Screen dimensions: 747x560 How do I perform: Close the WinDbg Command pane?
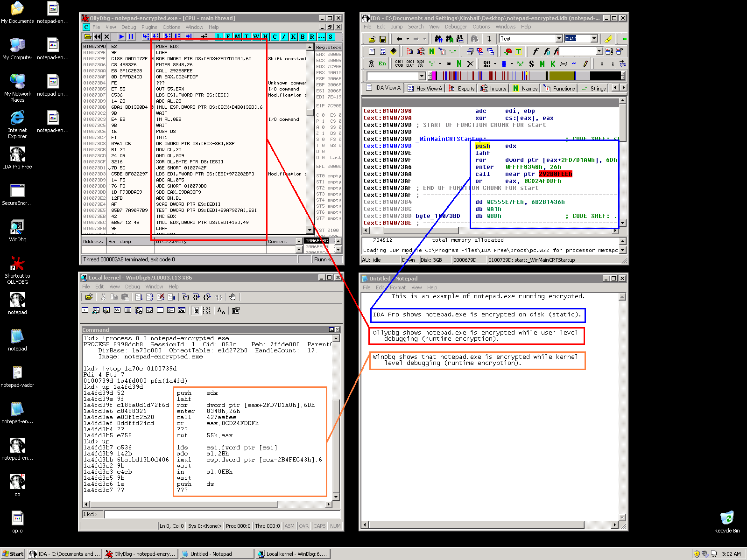click(x=338, y=329)
